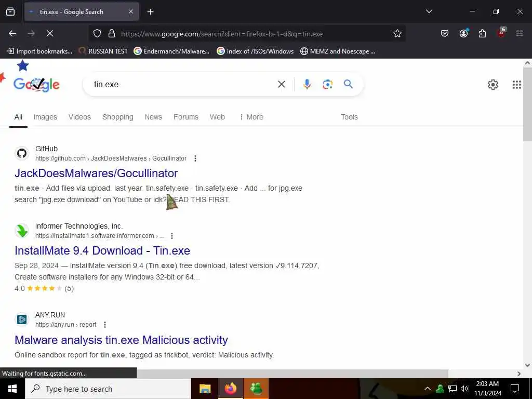Click the vertical page scrollbar
Viewport: 532px width, 399px height.
[527, 104]
